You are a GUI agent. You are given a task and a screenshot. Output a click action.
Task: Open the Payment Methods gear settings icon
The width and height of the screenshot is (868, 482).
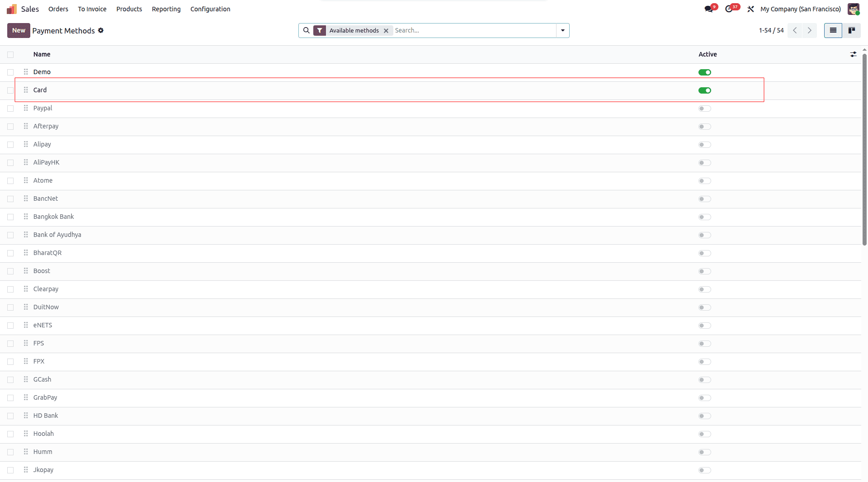coord(101,30)
